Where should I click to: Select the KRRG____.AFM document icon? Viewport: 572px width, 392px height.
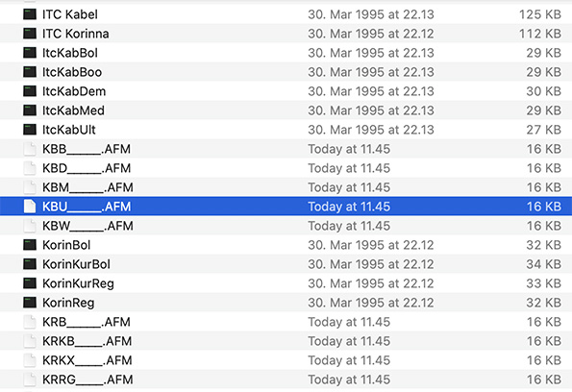click(x=30, y=380)
